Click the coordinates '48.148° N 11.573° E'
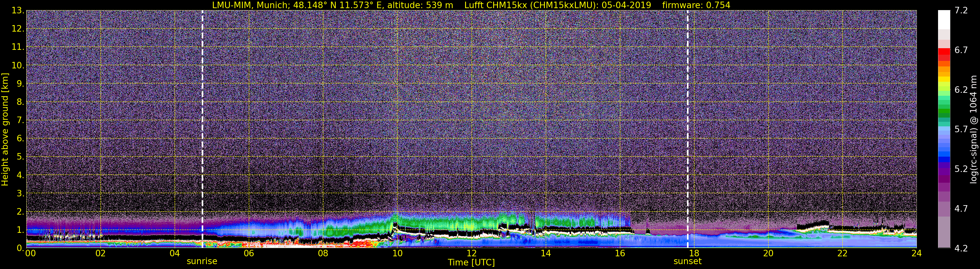 coord(338,5)
